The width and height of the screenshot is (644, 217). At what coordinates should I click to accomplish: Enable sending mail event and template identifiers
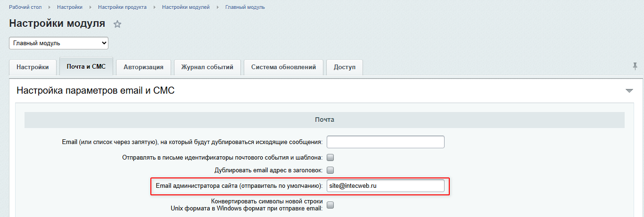(x=330, y=158)
